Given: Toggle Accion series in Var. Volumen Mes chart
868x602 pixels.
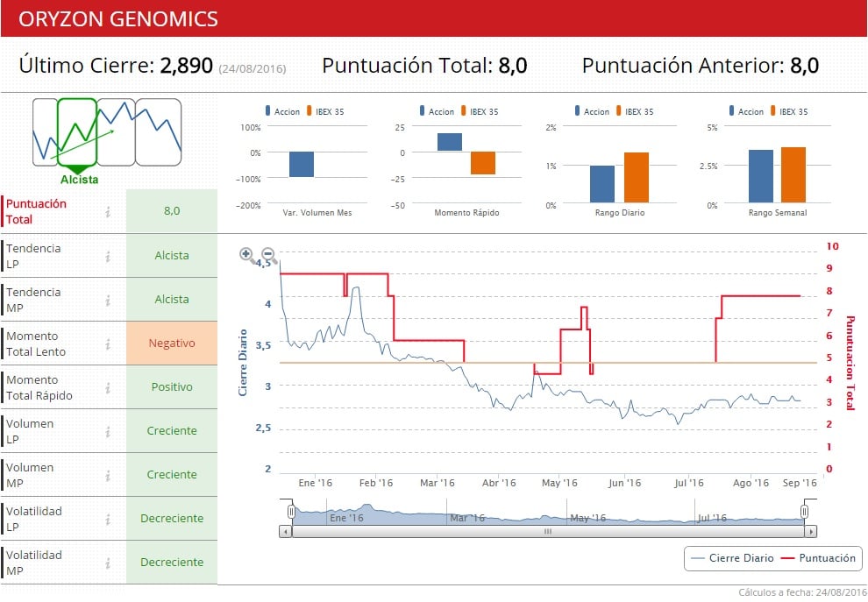Looking at the screenshot, I should pyautogui.click(x=282, y=111).
